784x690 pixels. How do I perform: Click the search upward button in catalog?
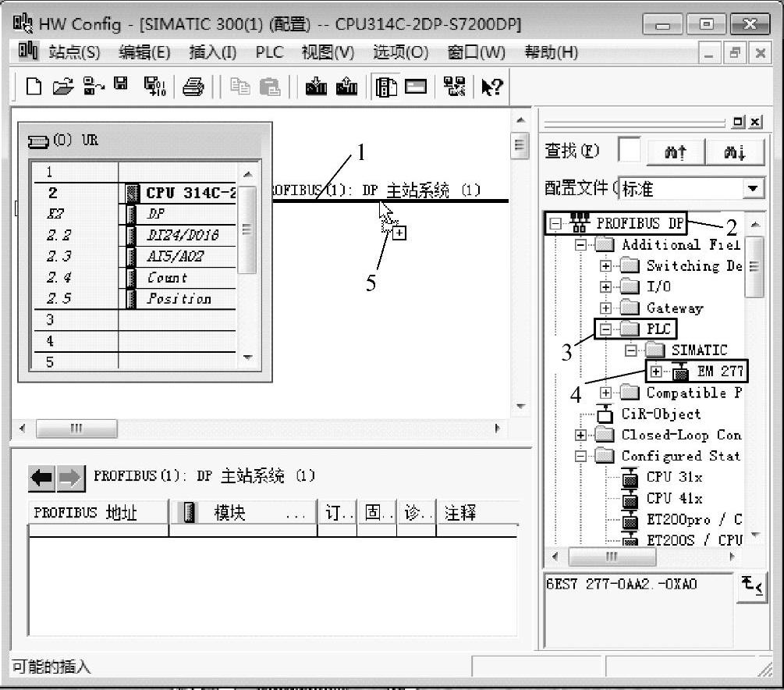pos(676,151)
